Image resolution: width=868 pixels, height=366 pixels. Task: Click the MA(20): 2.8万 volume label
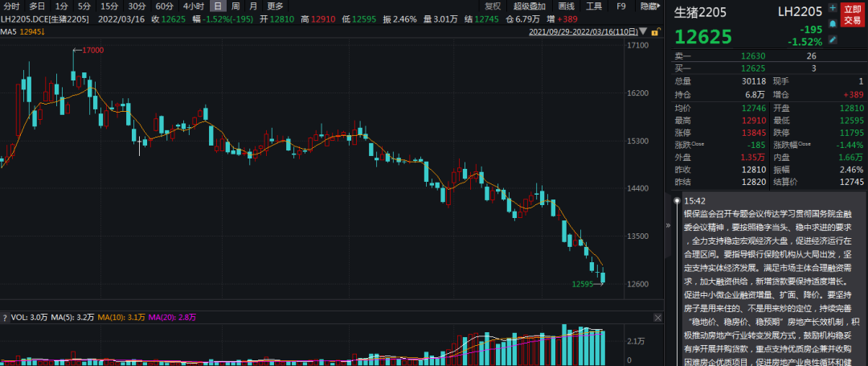point(172,318)
